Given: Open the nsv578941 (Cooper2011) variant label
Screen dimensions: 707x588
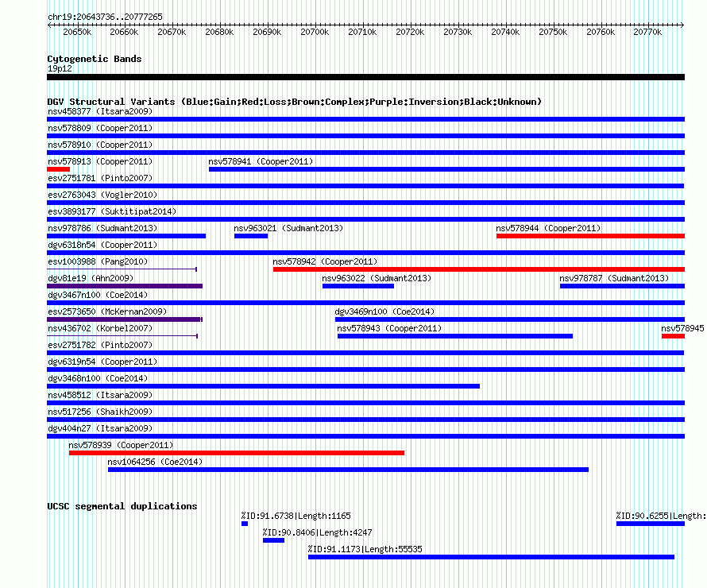Looking at the screenshot, I should click(261, 161).
